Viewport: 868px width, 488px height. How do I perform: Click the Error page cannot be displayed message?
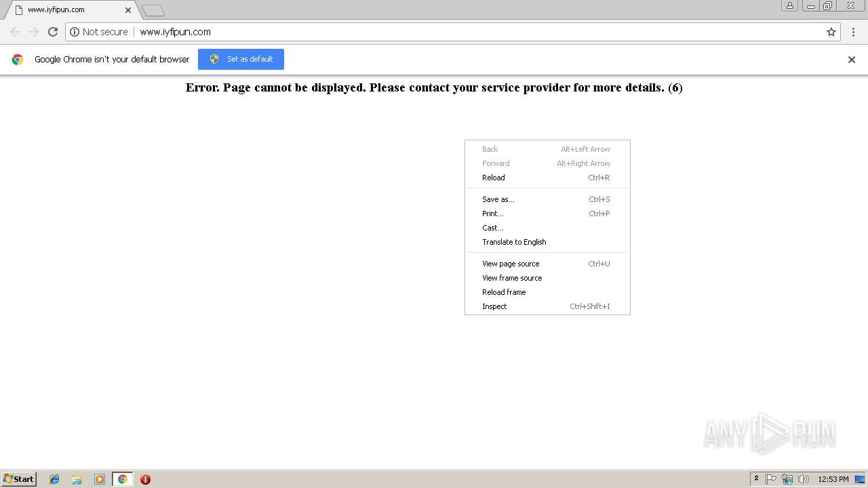(x=434, y=87)
